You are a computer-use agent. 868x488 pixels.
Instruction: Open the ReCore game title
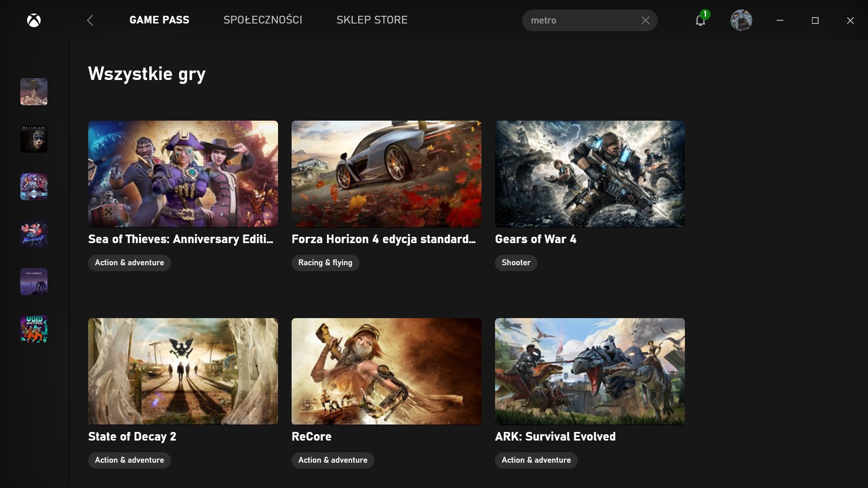(311, 436)
